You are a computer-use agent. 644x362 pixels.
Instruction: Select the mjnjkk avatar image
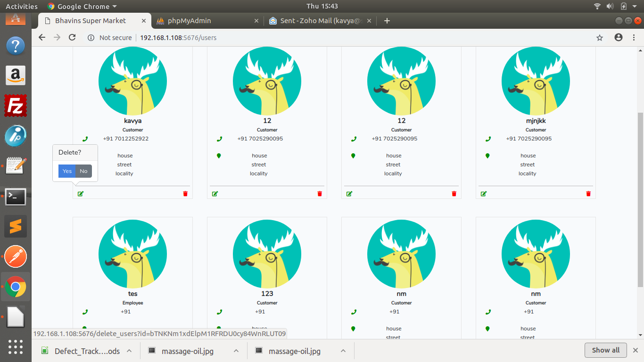[x=536, y=81]
